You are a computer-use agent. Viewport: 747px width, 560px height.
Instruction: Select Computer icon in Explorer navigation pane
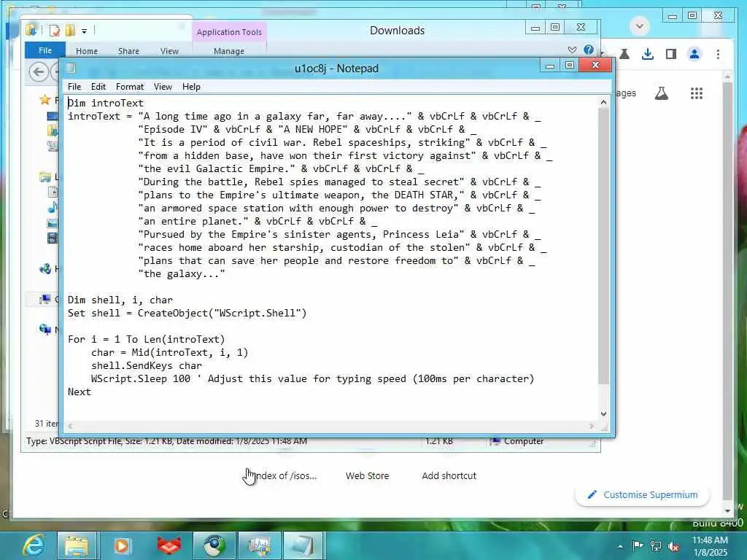(x=45, y=300)
